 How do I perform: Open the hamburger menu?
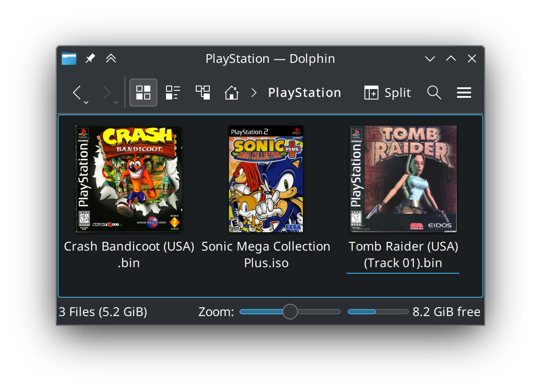pyautogui.click(x=464, y=93)
